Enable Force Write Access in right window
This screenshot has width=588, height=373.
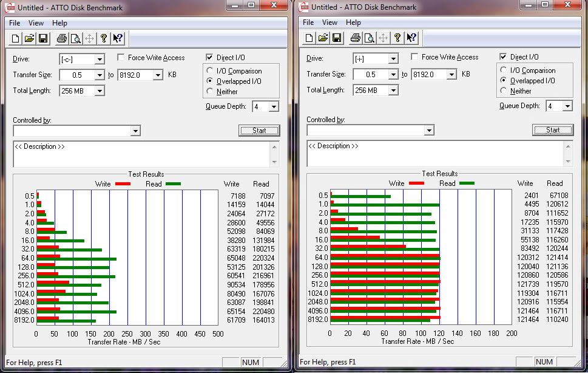(414, 56)
